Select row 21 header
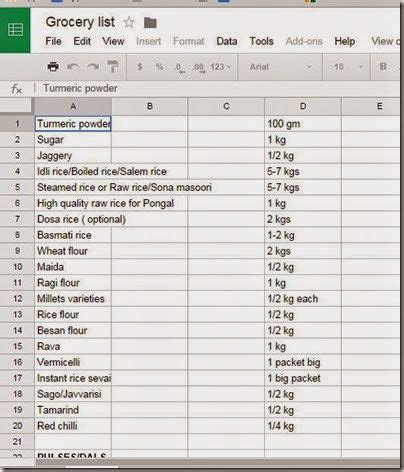 17,442
